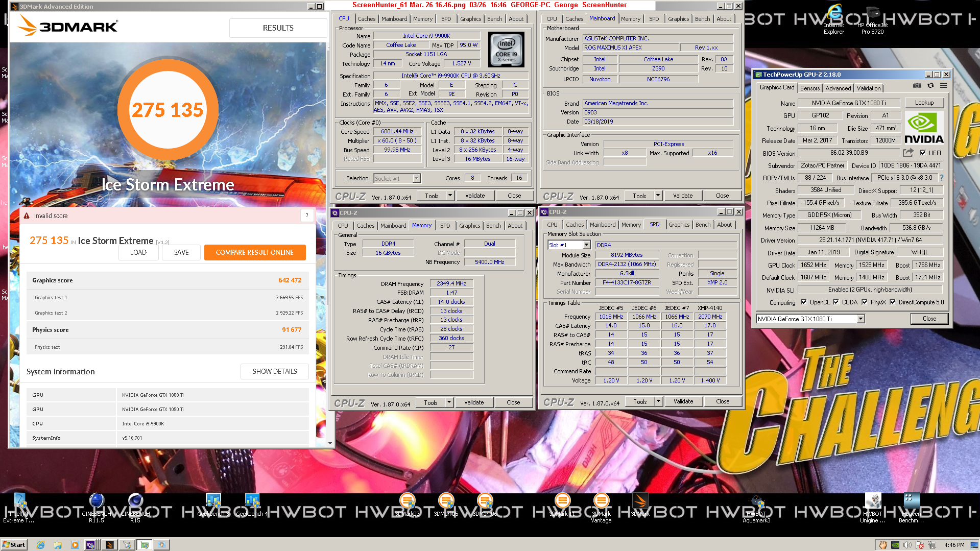
Task: Click the Lookup button in GPU-Z
Action: (x=924, y=103)
